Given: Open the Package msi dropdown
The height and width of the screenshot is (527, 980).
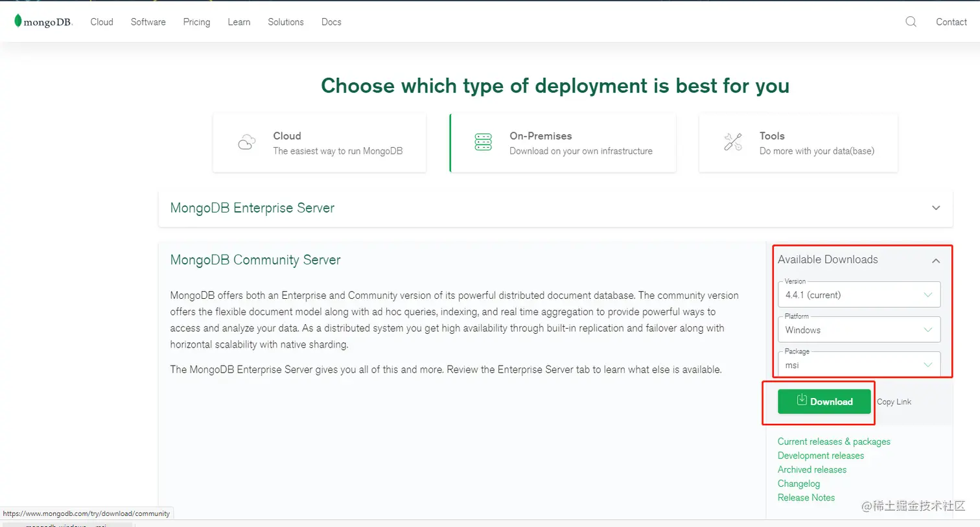Looking at the screenshot, I should click(x=859, y=364).
